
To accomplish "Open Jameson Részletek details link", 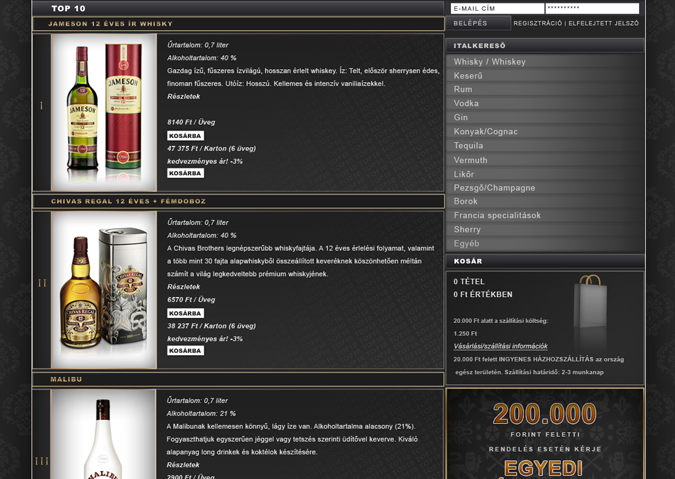I will point(184,96).
